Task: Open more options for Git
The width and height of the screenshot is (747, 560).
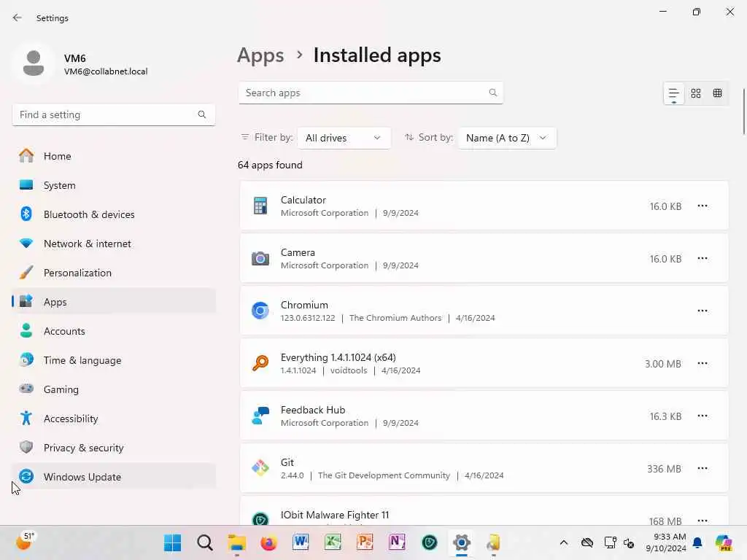Action: (703, 468)
